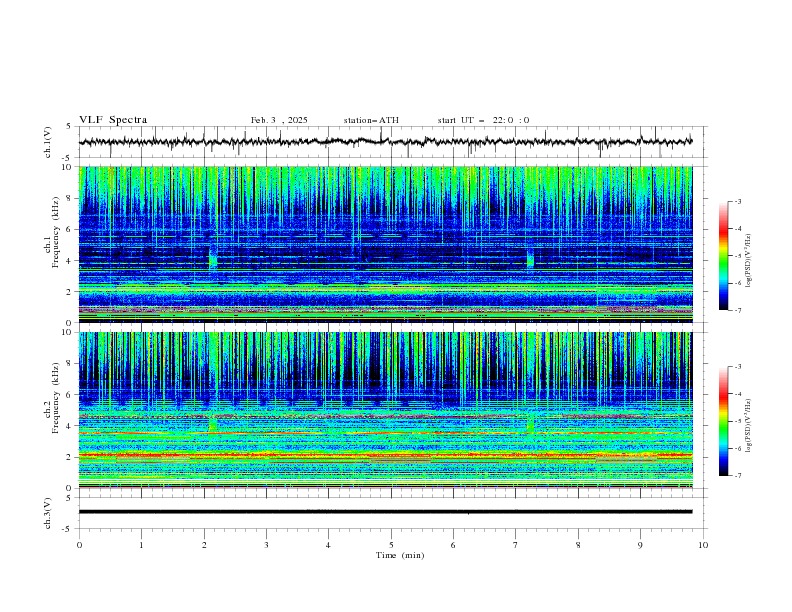Click the ch.3 voltage waveform trace
Screen dimensions: 792x612
(385, 512)
